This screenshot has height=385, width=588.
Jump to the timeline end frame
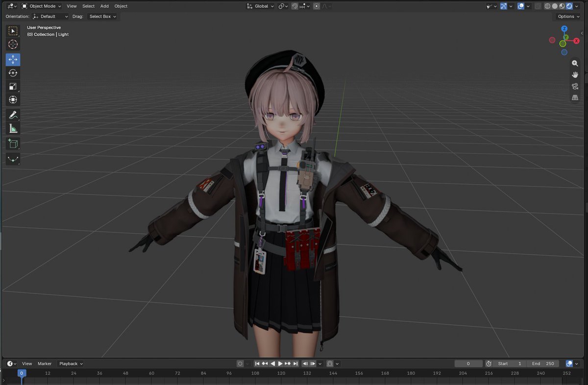[295, 363]
